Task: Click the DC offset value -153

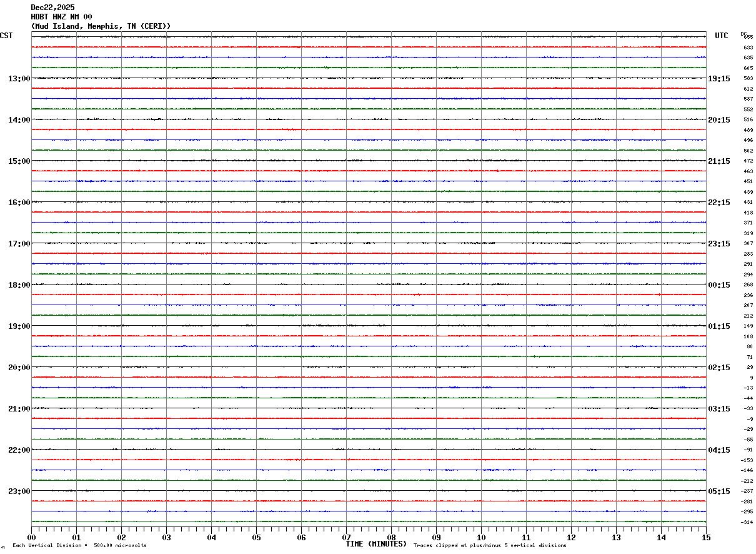Action: coord(747,461)
